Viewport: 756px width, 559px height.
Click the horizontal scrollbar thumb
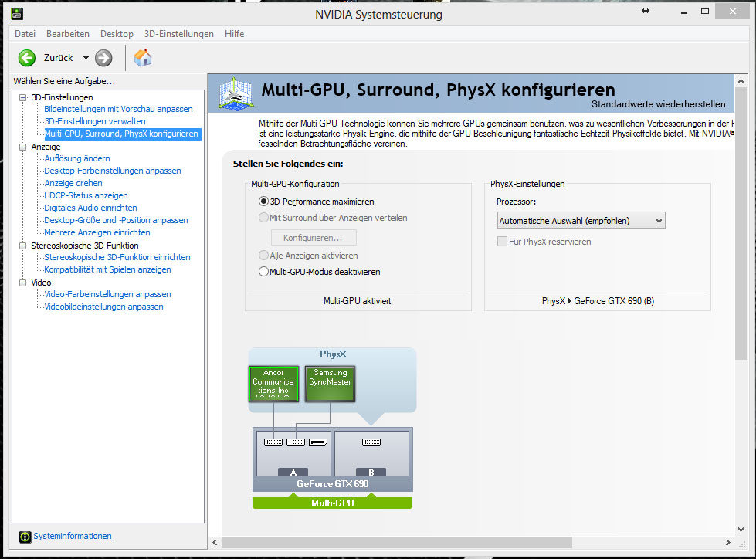[396, 543]
